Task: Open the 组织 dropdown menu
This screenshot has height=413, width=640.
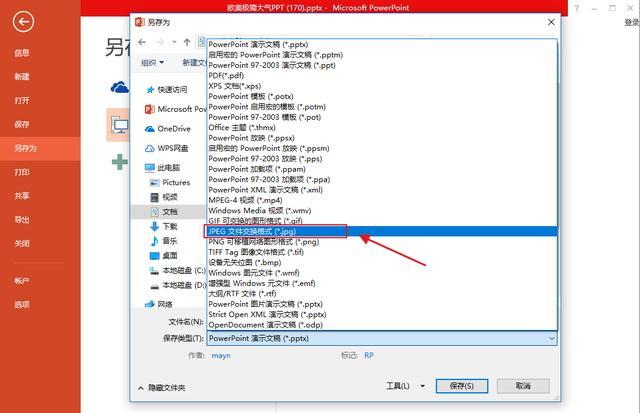Action: 152,62
